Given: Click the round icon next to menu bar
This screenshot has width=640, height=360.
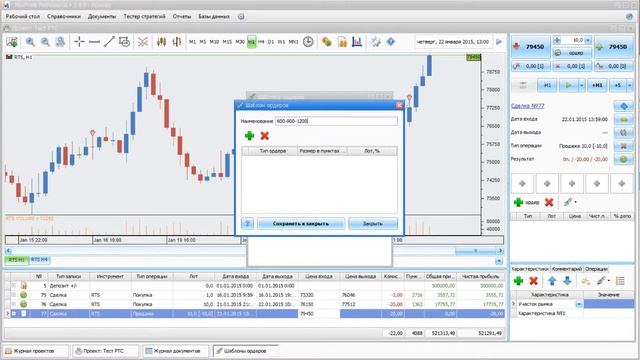Looking at the screenshot, I should (x=241, y=17).
